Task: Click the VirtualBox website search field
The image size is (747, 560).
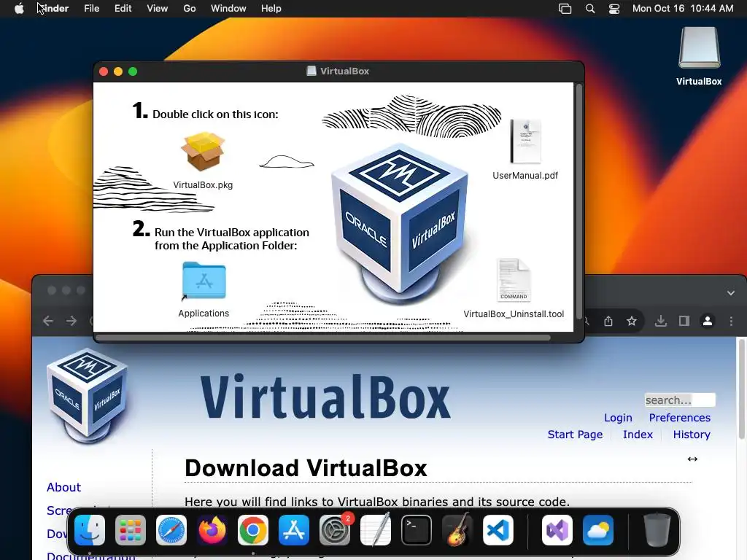Action: click(x=680, y=400)
